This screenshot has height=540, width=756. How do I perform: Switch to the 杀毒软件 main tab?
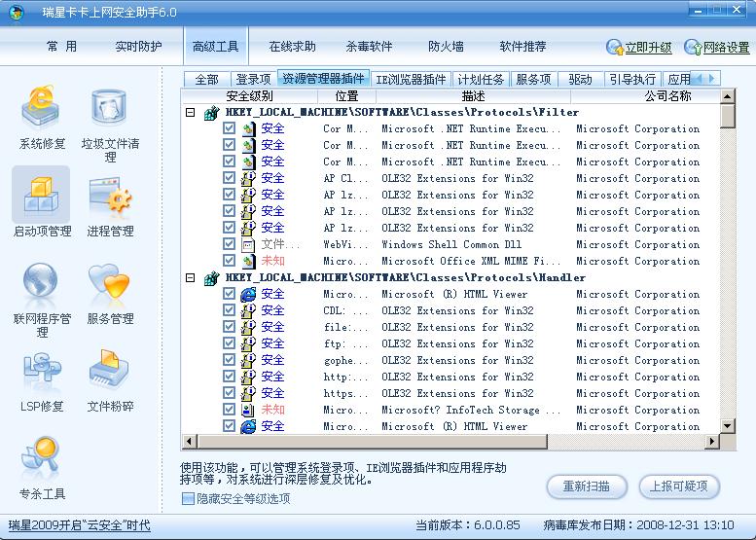point(369,47)
